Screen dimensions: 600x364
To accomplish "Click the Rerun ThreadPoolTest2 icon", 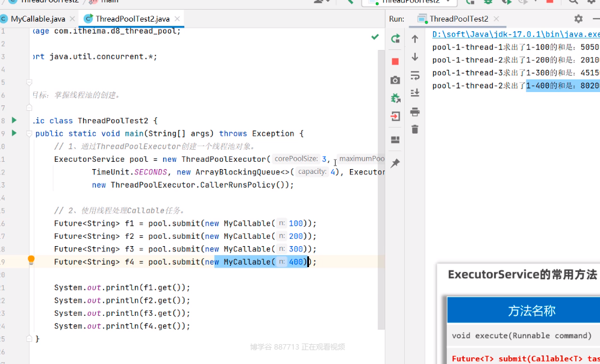I will (395, 39).
